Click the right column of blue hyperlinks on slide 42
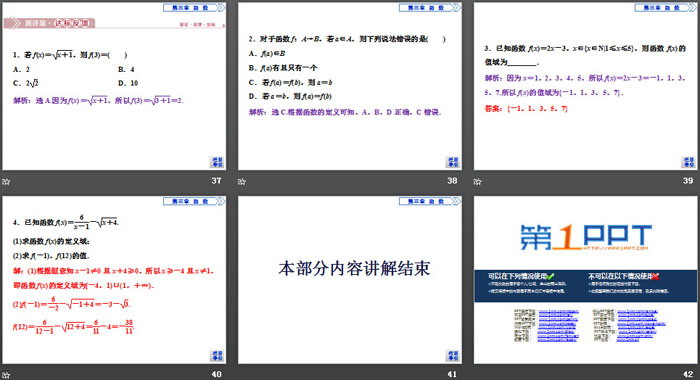700x380 pixels. pos(641,326)
